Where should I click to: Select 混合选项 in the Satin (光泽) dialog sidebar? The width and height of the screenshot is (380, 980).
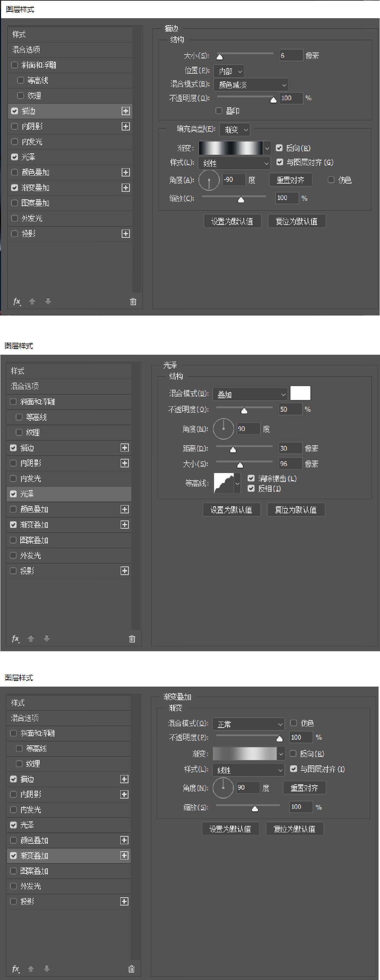[x=69, y=386]
